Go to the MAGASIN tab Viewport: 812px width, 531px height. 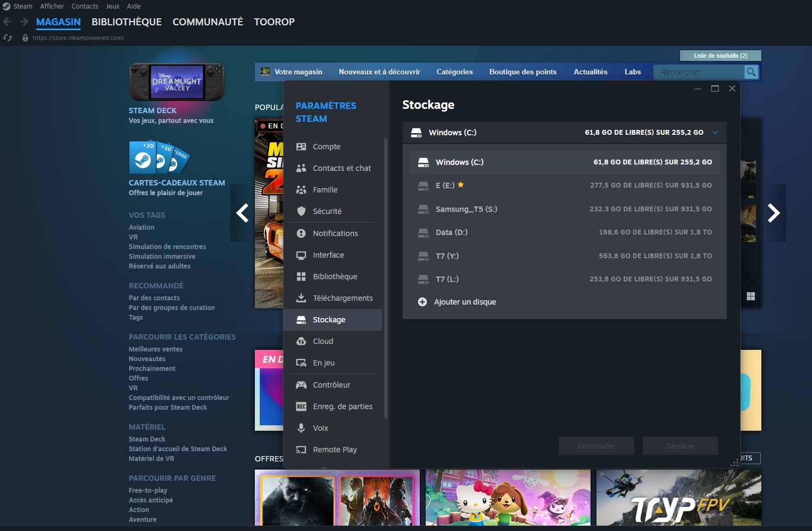[58, 22]
